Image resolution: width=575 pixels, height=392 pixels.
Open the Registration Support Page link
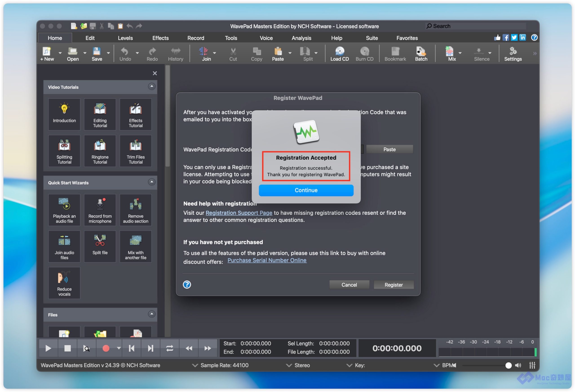pyautogui.click(x=239, y=213)
